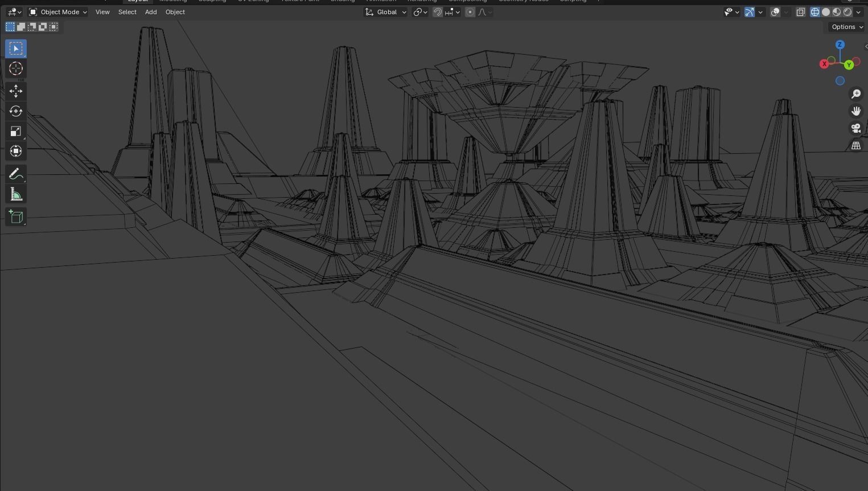Toggle the camera view icon
This screenshot has height=491, width=868.
point(856,129)
